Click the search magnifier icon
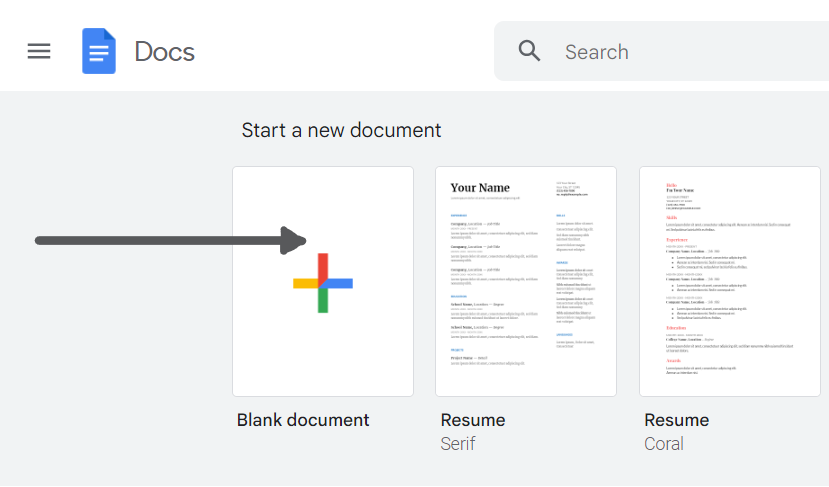 click(x=529, y=51)
